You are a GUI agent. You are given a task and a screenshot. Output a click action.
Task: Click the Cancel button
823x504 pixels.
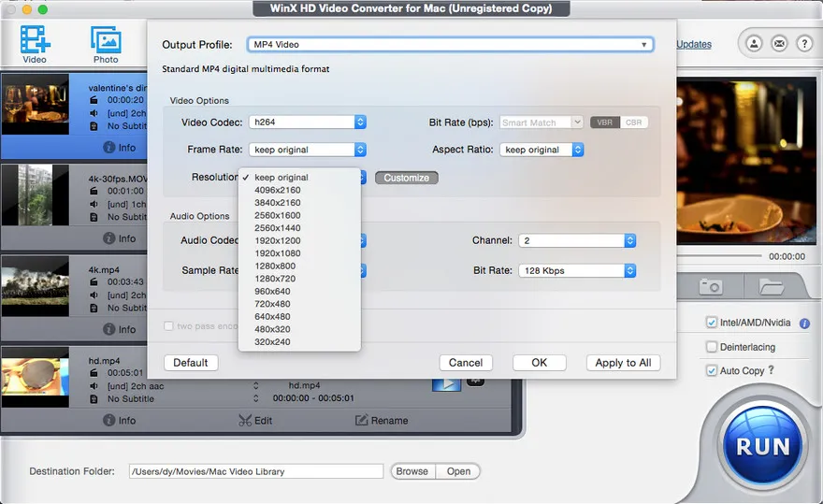466,363
